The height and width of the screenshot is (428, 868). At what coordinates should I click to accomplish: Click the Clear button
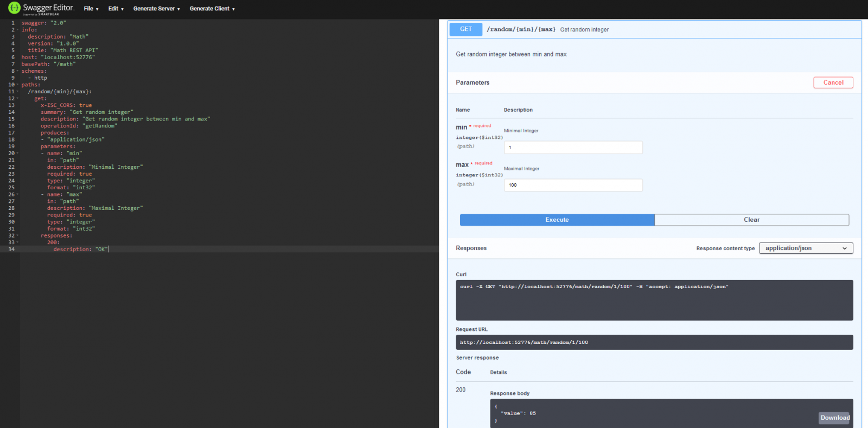coord(751,220)
